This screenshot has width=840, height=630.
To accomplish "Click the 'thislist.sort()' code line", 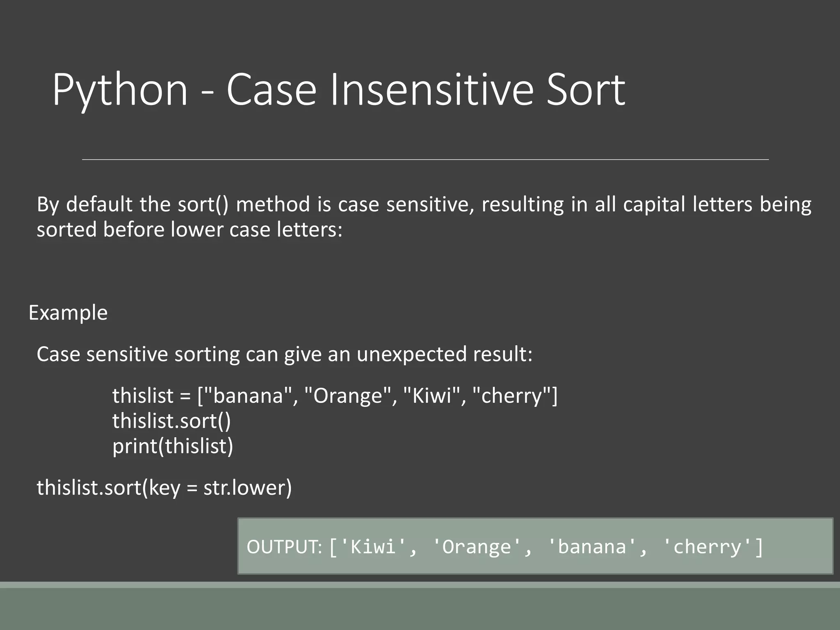I will [x=172, y=421].
